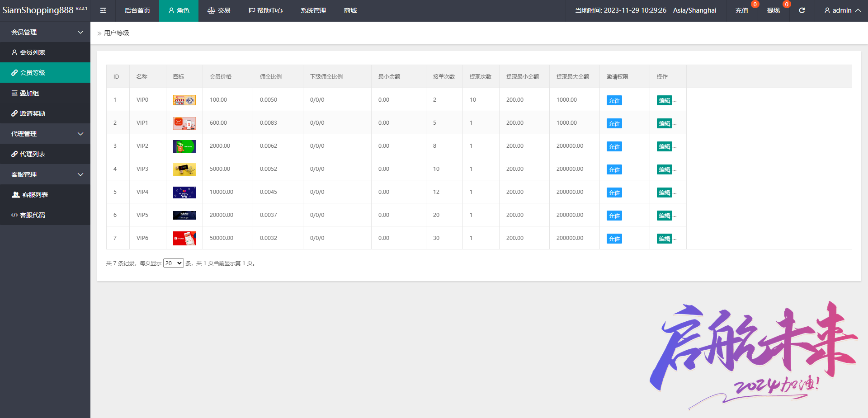Open 客服代码 in sidebar
The width and height of the screenshot is (868, 418).
pyautogui.click(x=45, y=215)
